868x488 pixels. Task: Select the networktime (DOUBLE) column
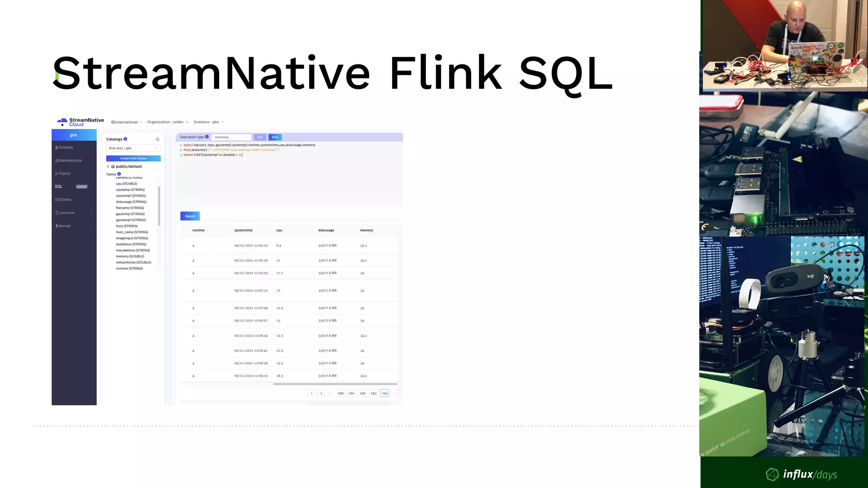tap(134, 263)
